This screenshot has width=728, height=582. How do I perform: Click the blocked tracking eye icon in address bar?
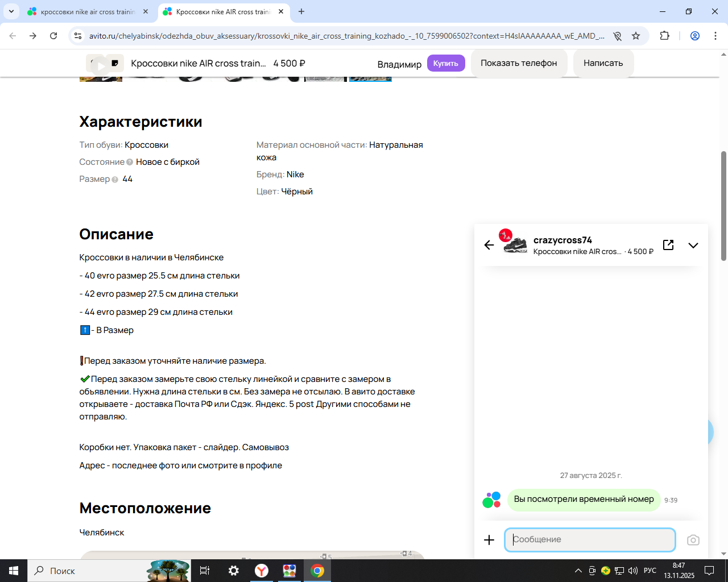click(617, 36)
